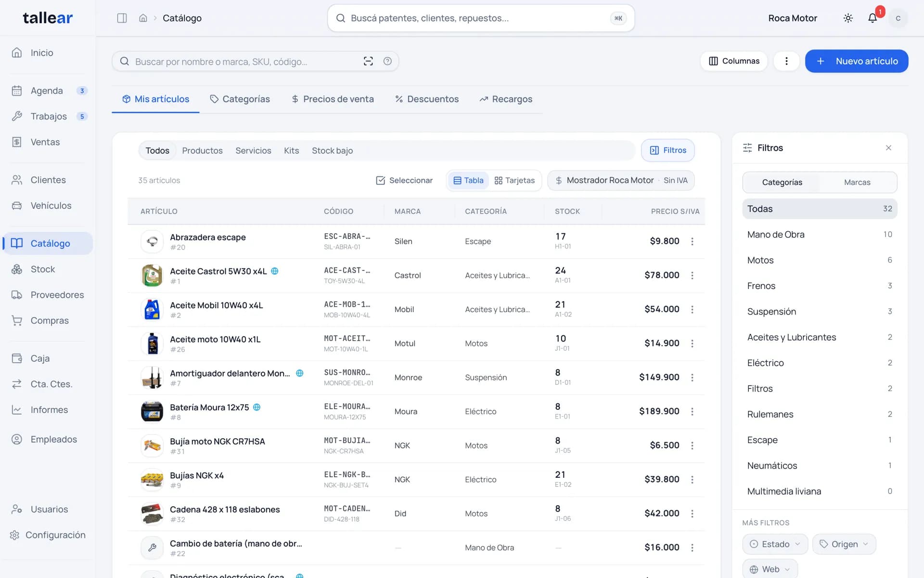Filter by Frenos category
924x578 pixels.
pyautogui.click(x=820, y=286)
